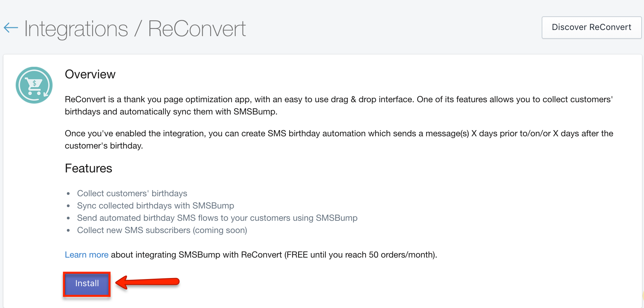Screen dimensions: 644x308
Task: Click the ReConvert breadcrumb title text
Action: (x=197, y=29)
